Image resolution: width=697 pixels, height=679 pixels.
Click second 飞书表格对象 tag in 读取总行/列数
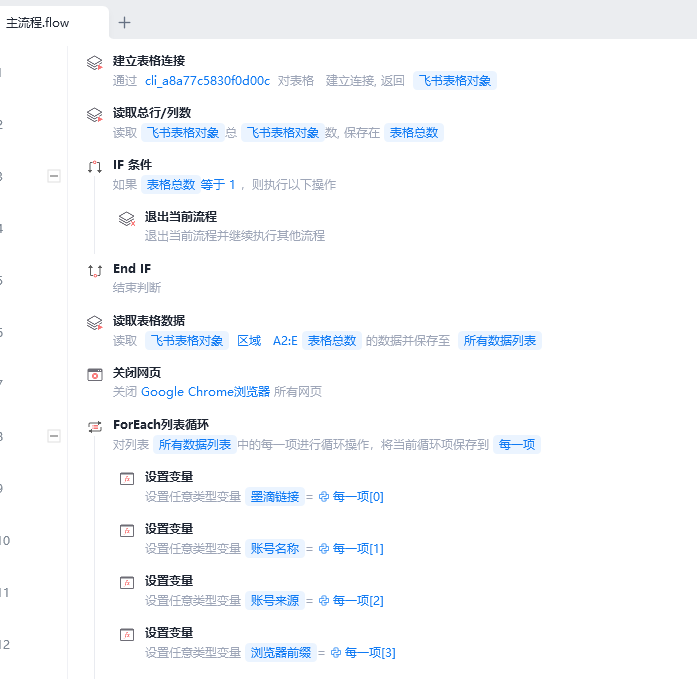(x=283, y=133)
